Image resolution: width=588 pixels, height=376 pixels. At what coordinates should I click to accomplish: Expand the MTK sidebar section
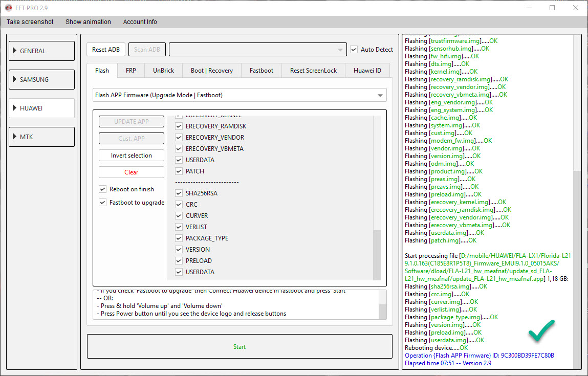41,137
